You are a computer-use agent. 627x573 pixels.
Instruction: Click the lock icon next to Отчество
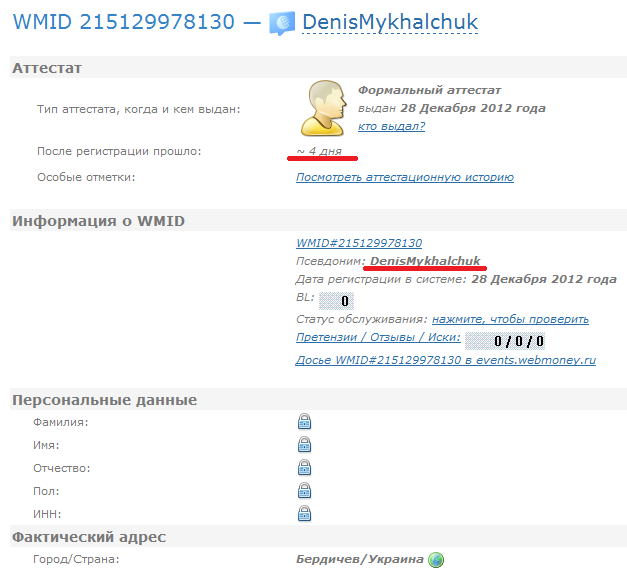coord(304,467)
